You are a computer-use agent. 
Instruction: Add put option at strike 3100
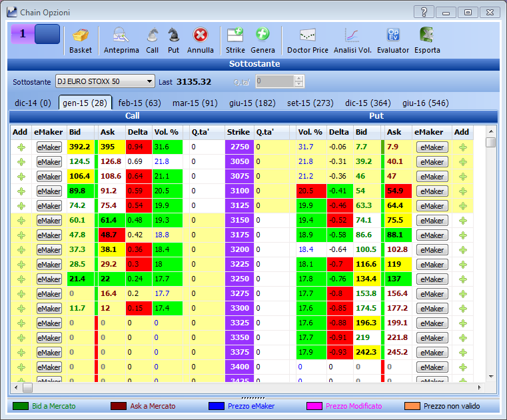pyautogui.click(x=463, y=191)
